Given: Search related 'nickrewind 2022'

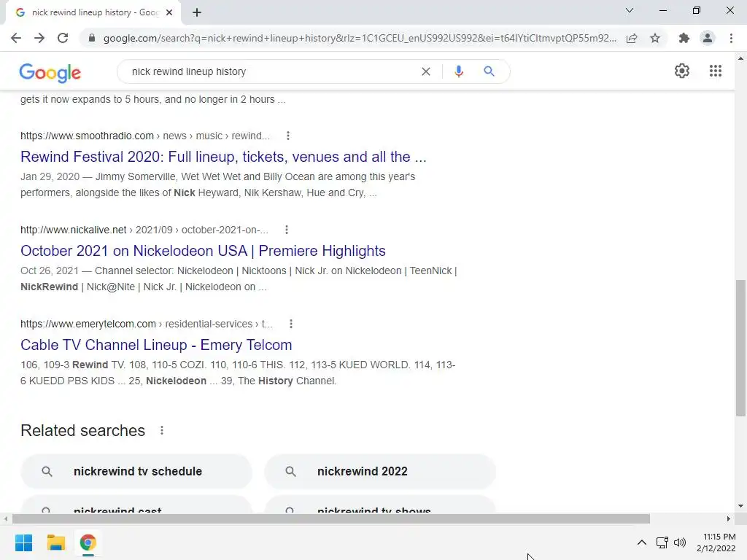Looking at the screenshot, I should (x=380, y=472).
